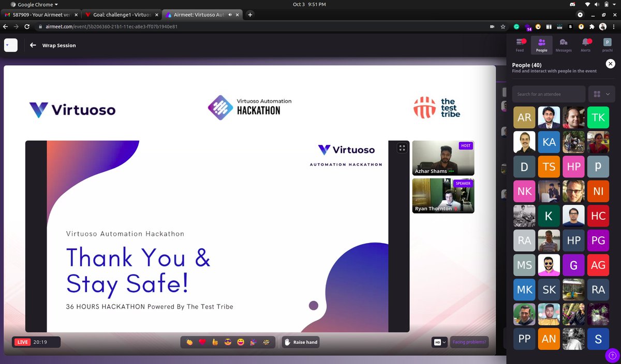
Task: Open a new browser tab
Action: [250, 15]
